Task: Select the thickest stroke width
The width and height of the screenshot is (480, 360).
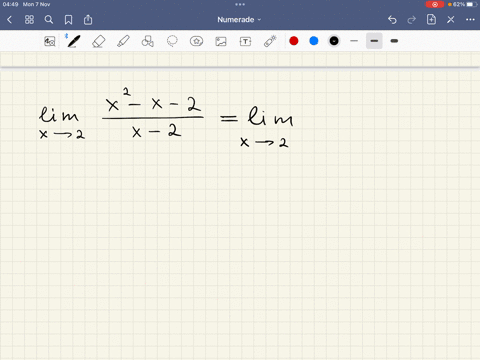Action: [x=394, y=41]
